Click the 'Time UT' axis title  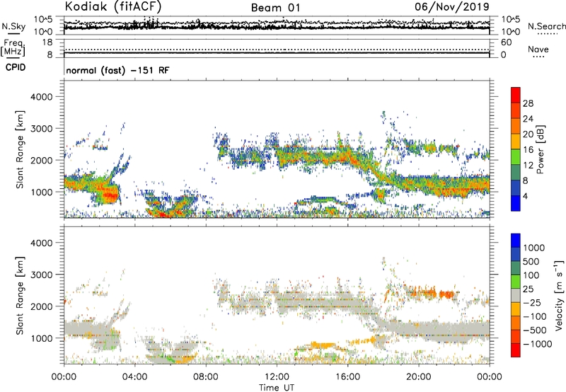(x=277, y=388)
